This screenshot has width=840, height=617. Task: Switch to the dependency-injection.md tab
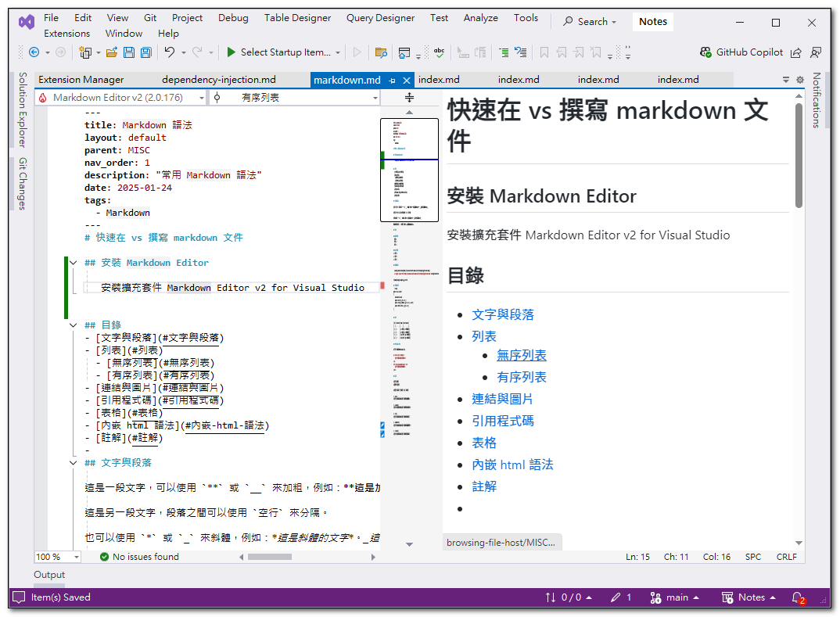coord(218,80)
